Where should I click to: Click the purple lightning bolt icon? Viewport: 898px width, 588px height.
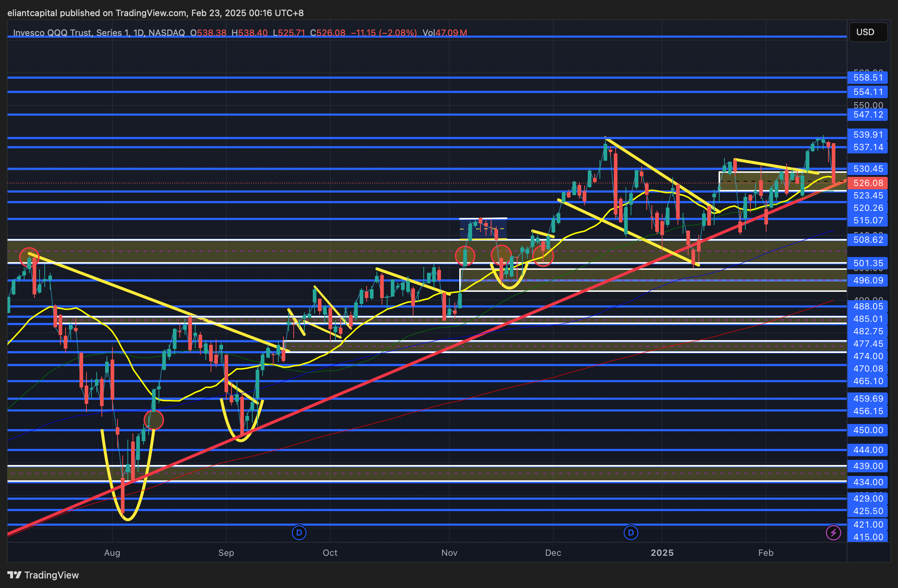833,533
